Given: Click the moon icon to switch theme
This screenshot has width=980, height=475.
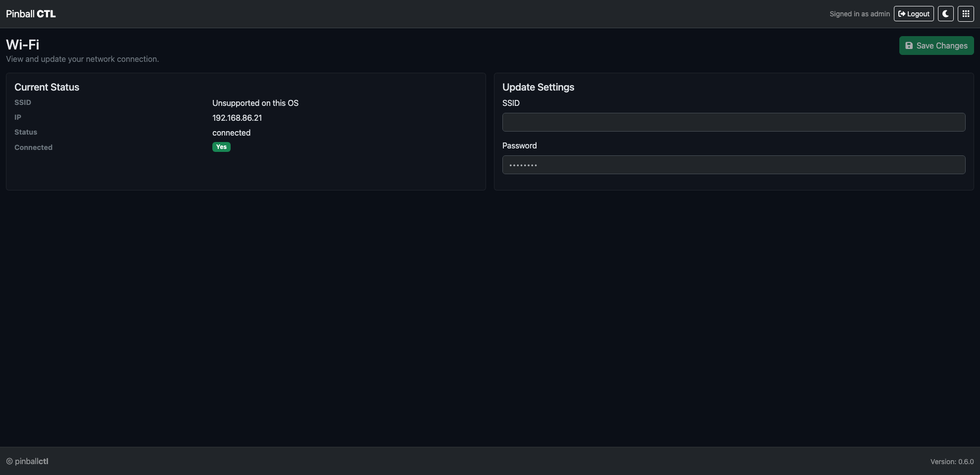Looking at the screenshot, I should point(945,13).
